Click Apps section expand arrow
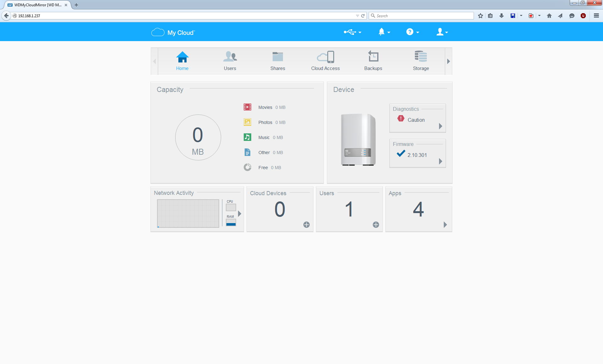 coord(445,225)
